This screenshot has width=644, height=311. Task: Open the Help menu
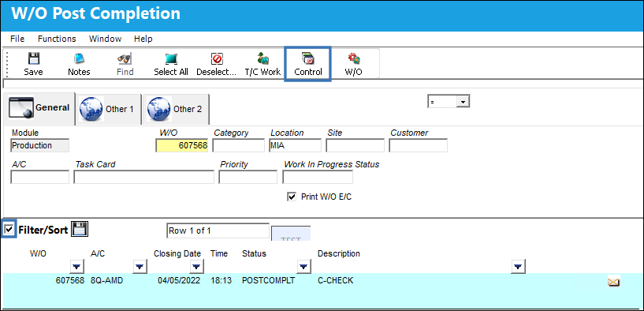coord(143,39)
